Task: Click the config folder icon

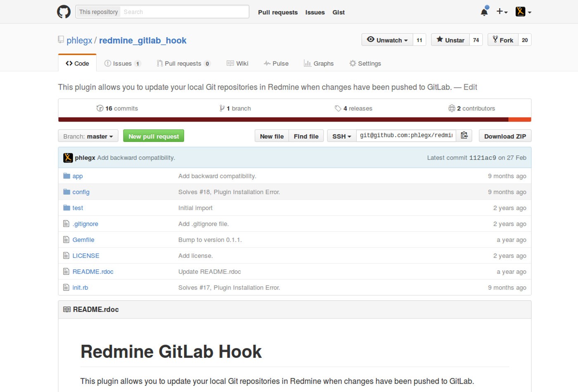Action: (x=66, y=192)
